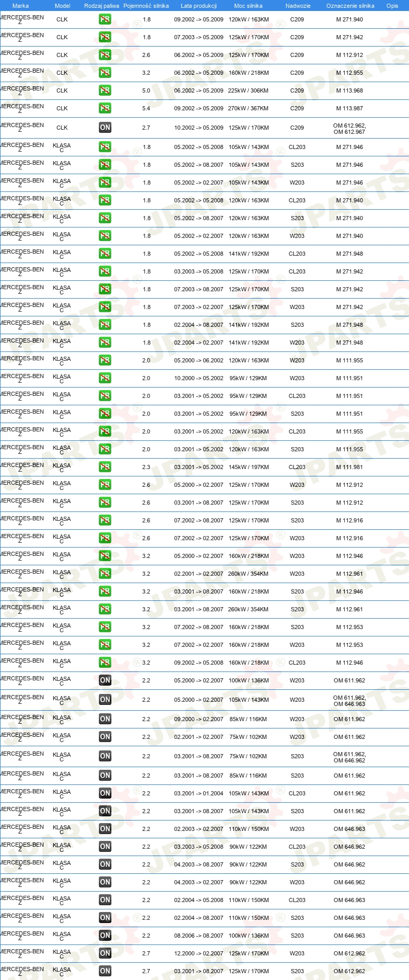Select the 12.2000 -> 02.2007 production years
The width and height of the screenshot is (409, 980).
point(199,953)
